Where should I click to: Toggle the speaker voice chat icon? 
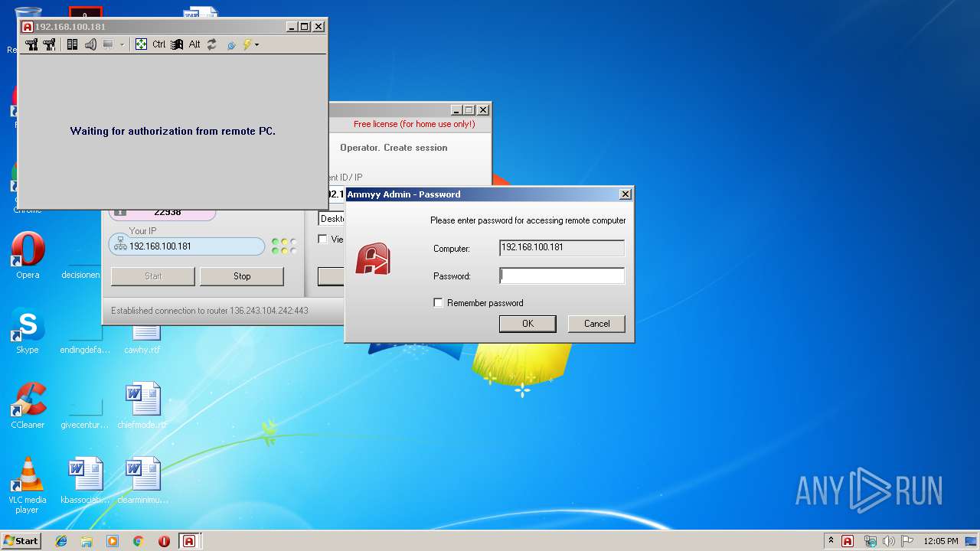coord(90,44)
